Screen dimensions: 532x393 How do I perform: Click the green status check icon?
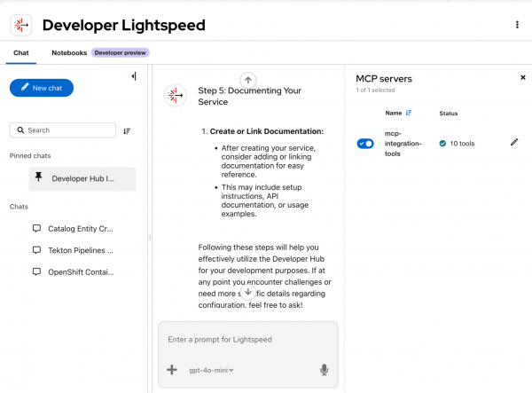coord(442,144)
